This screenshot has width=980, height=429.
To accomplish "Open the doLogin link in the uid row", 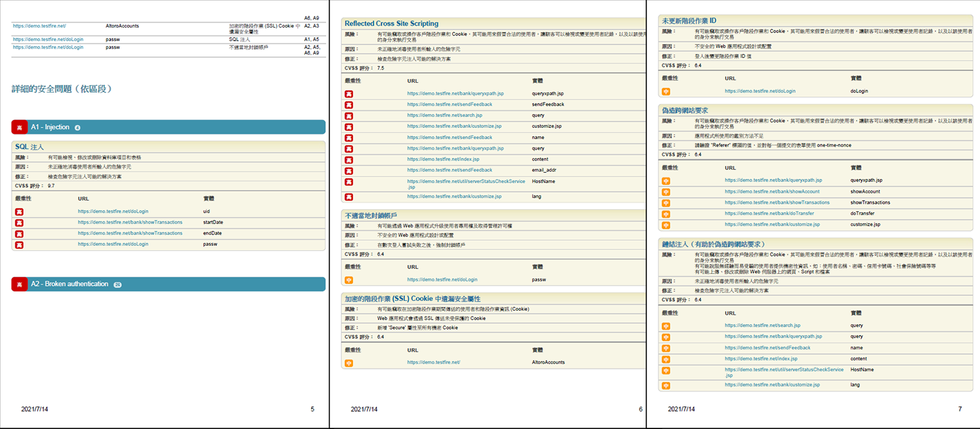I will pyautogui.click(x=113, y=211).
